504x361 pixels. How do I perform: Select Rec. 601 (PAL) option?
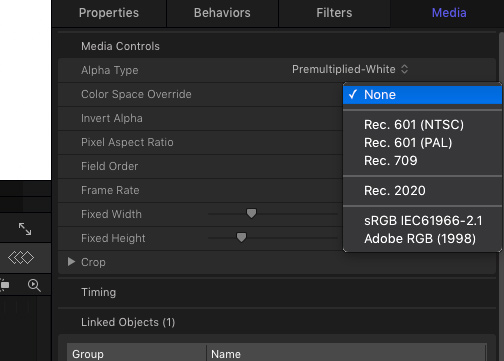click(x=422, y=143)
